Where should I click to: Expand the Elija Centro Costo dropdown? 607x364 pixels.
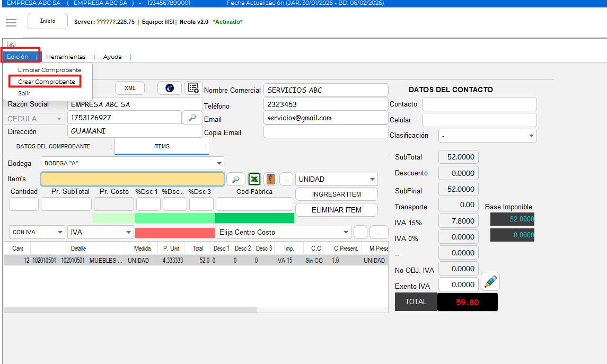pyautogui.click(x=346, y=232)
